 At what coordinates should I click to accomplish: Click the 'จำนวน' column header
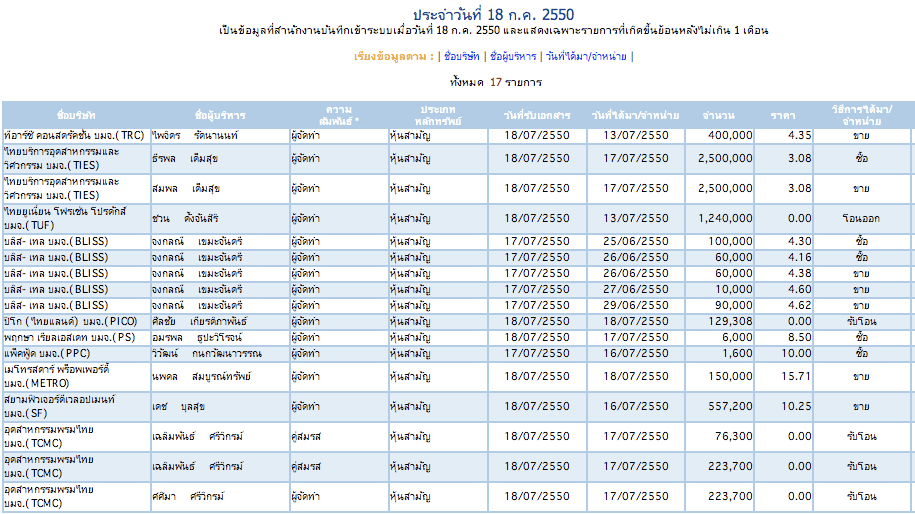pos(719,115)
